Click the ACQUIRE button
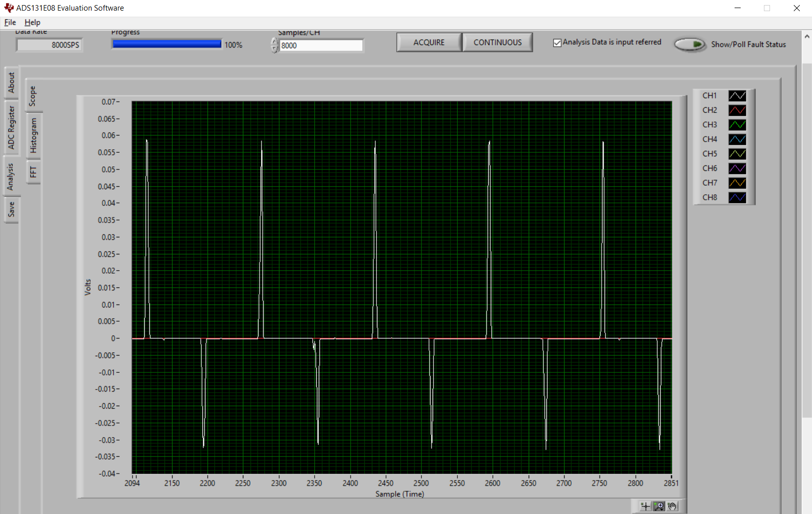This screenshot has height=514, width=812. click(429, 42)
